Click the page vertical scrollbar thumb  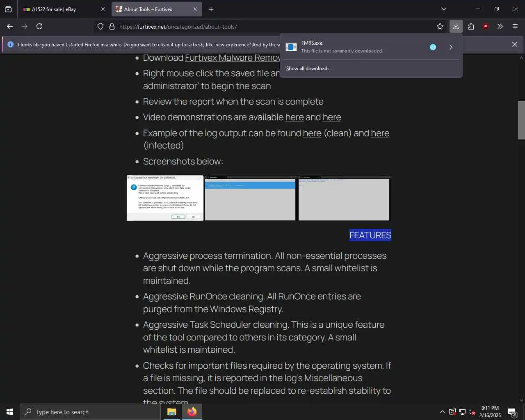pos(521,120)
